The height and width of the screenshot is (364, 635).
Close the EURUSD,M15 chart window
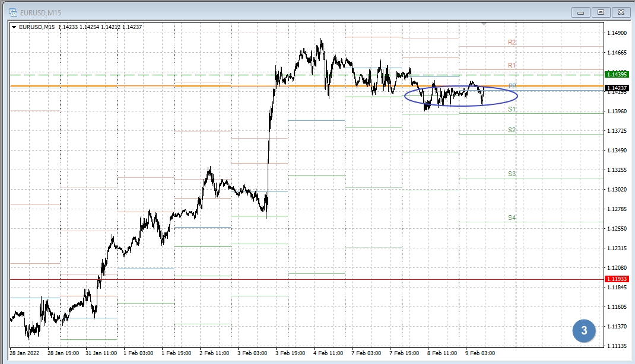pyautogui.click(x=620, y=12)
